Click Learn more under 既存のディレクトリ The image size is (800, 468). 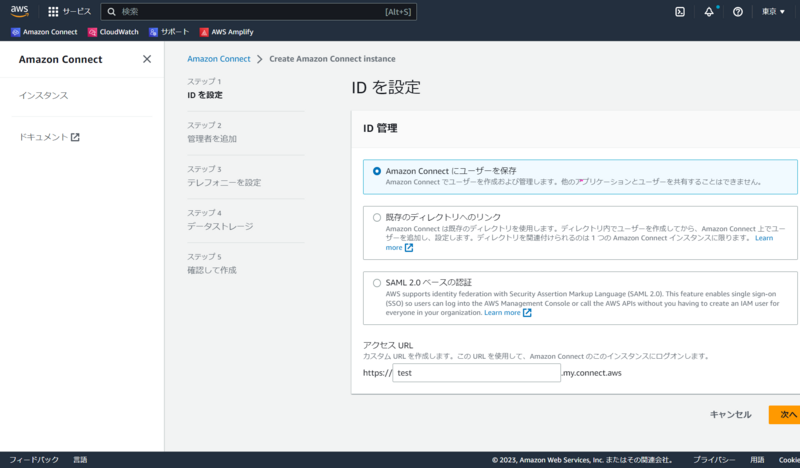click(764, 238)
